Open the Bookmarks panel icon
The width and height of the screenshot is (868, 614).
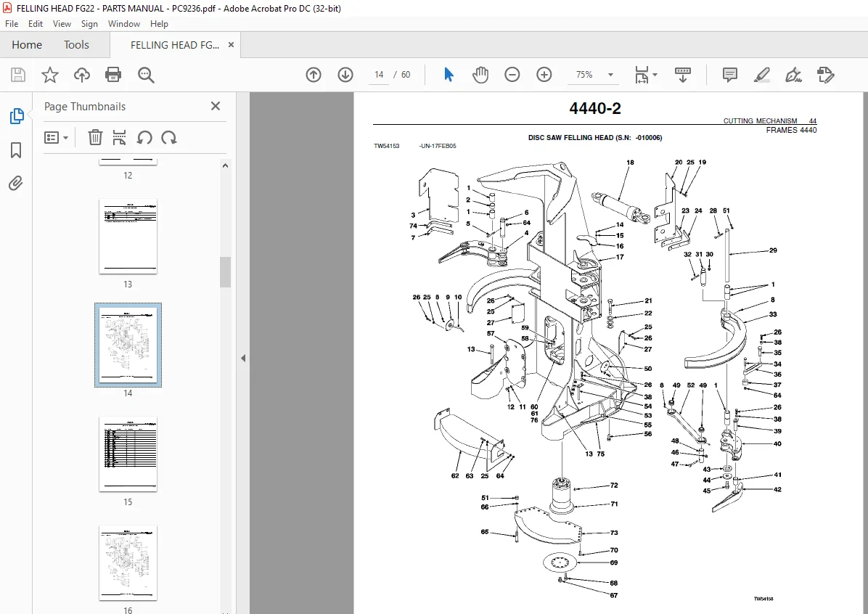[16, 150]
